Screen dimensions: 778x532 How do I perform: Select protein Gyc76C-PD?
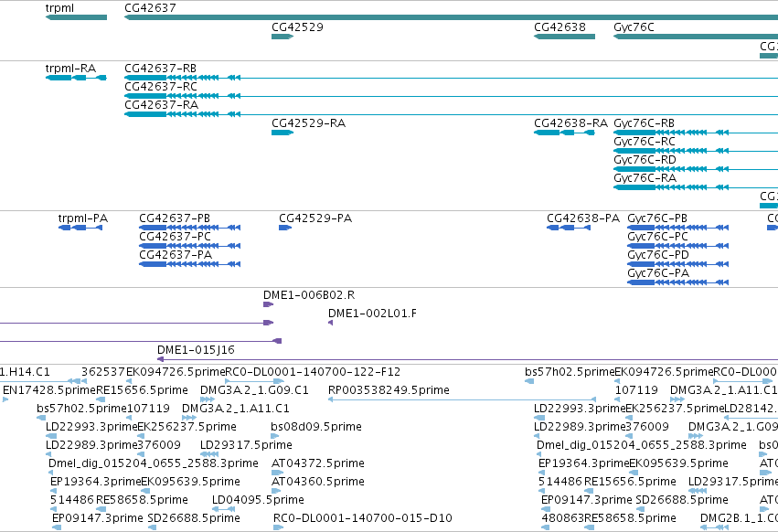(x=658, y=256)
